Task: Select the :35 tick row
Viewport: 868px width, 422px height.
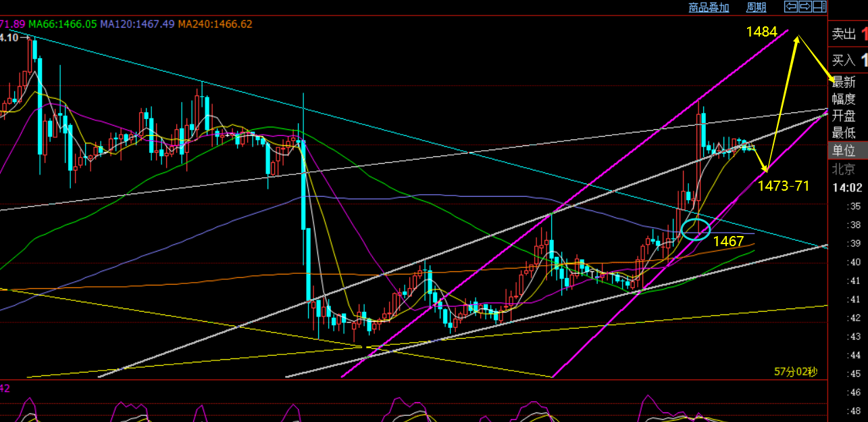Action: [x=855, y=206]
